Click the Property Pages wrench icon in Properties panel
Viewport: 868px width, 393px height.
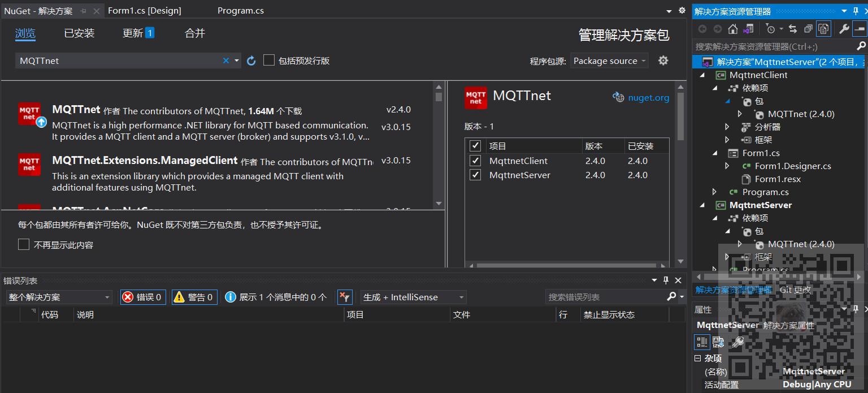tap(737, 342)
